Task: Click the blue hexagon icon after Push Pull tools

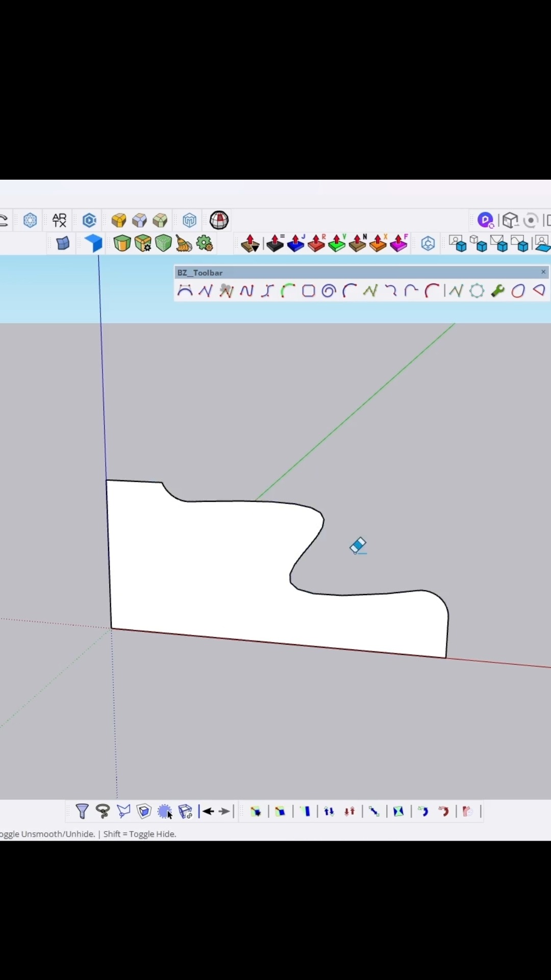Action: 428,243
